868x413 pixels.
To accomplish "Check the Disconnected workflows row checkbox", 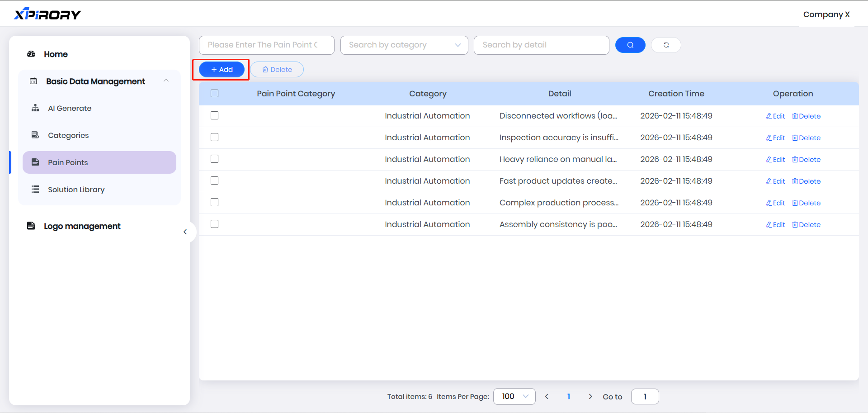I will (x=214, y=116).
